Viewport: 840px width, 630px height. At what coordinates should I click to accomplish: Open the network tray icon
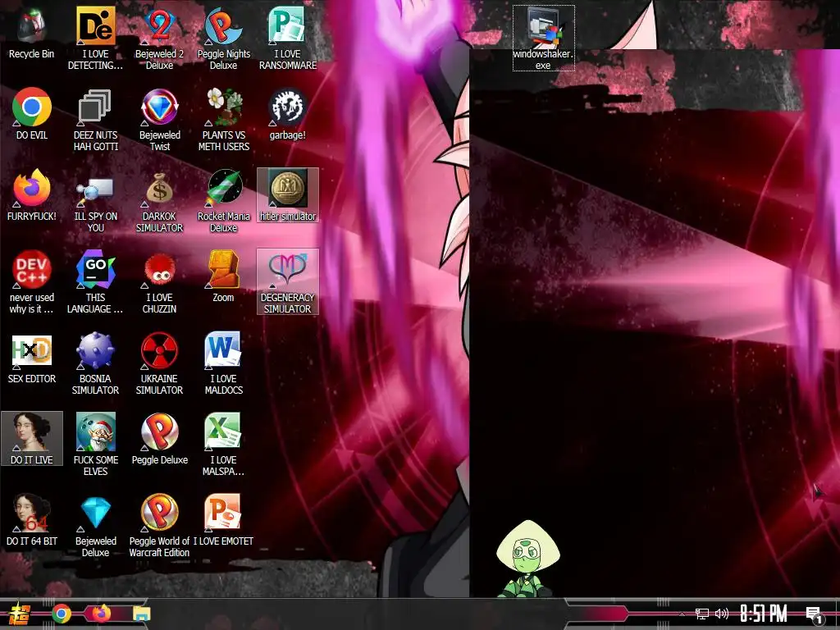click(x=702, y=614)
